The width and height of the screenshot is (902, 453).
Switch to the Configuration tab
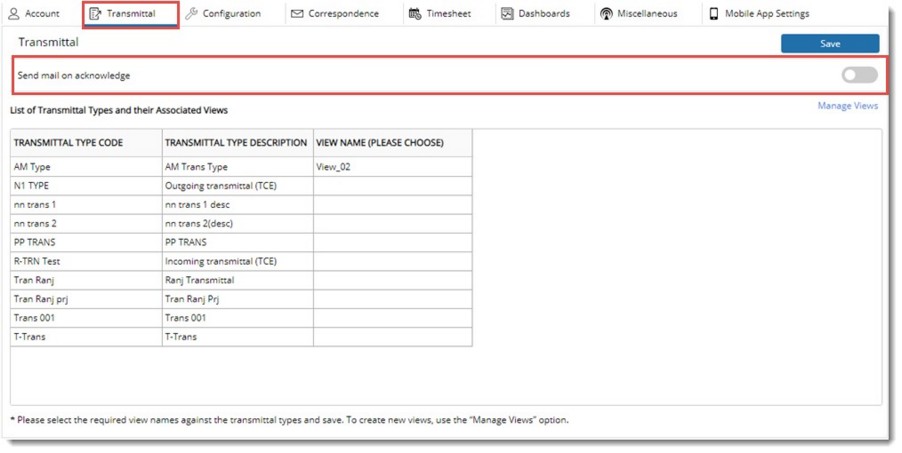point(231,14)
